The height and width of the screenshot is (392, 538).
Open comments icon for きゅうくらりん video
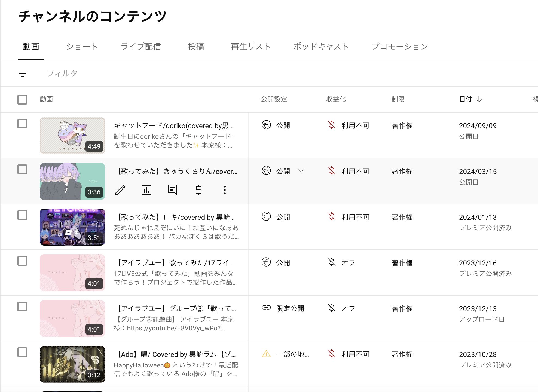coord(173,190)
